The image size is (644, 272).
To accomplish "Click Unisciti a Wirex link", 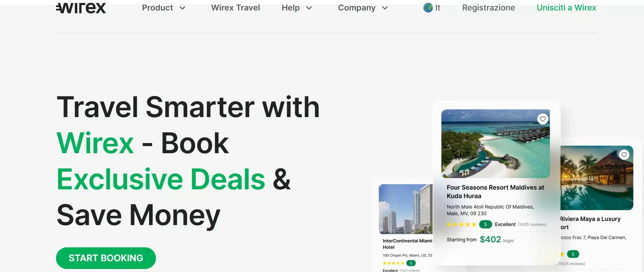I will [566, 7].
